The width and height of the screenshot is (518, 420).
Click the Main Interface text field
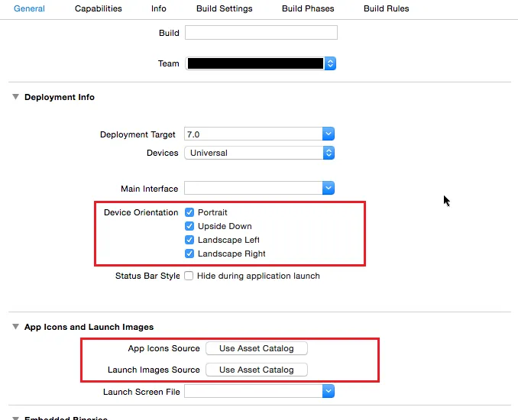[254, 188]
